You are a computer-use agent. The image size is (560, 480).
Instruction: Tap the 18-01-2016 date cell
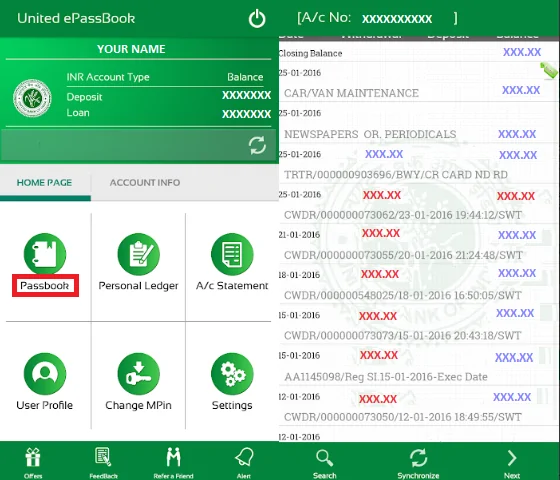(300, 275)
